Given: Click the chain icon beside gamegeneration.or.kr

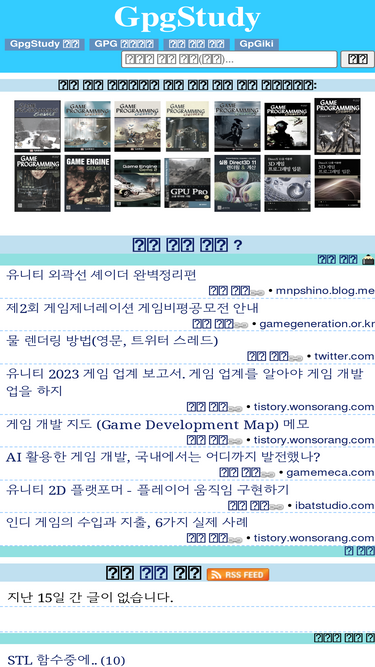Looking at the screenshot, I should (241, 325).
